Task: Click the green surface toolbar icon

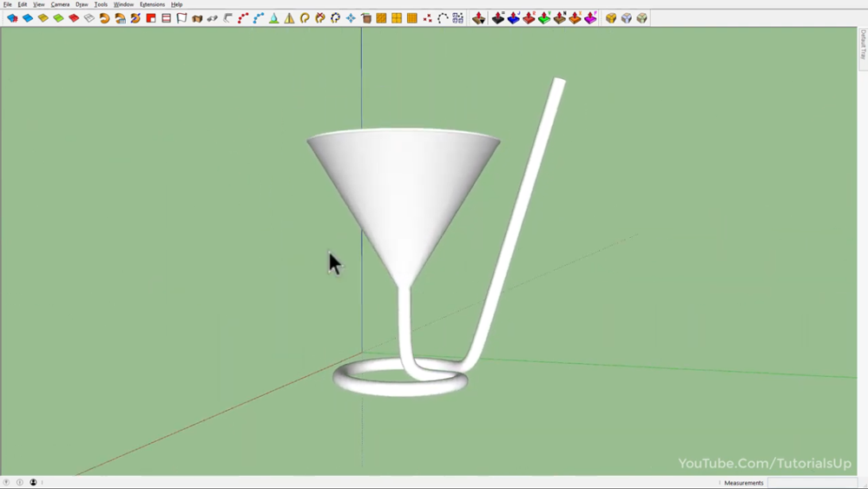Action: coord(58,18)
